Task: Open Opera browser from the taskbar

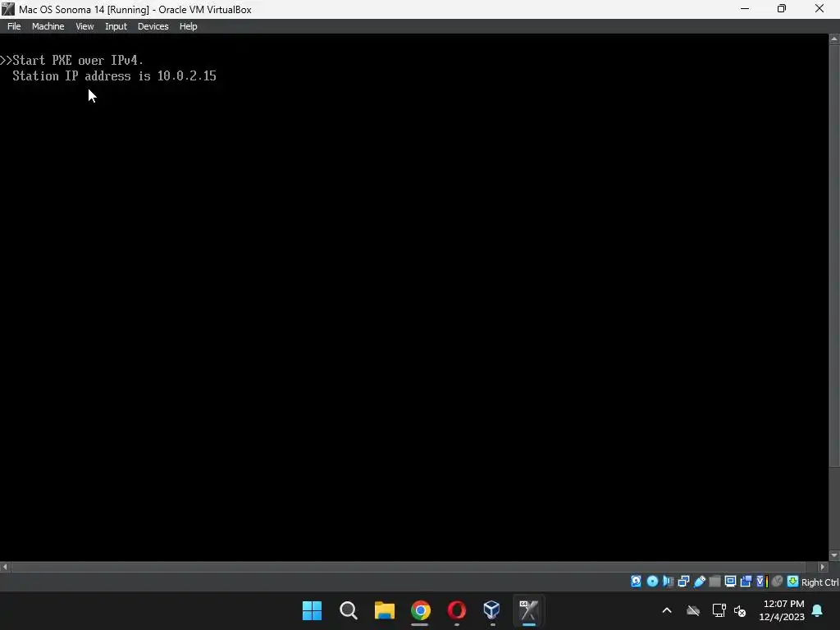Action: (456, 610)
